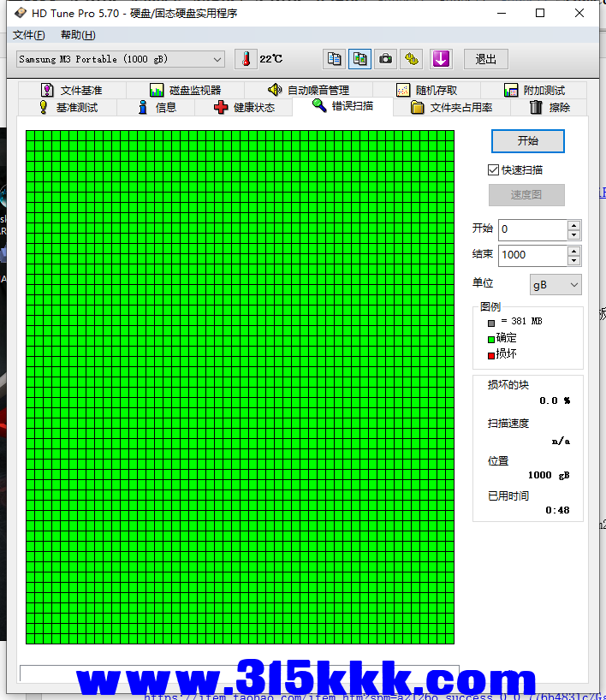Select the 错误扫描 tab
Viewport: 606px width, 700px height.
pos(343,106)
